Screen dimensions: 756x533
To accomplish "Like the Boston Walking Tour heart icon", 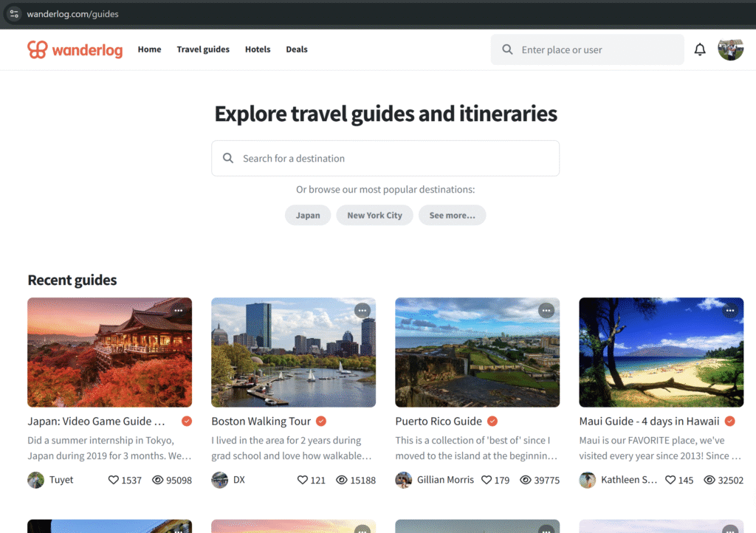I will pyautogui.click(x=302, y=480).
